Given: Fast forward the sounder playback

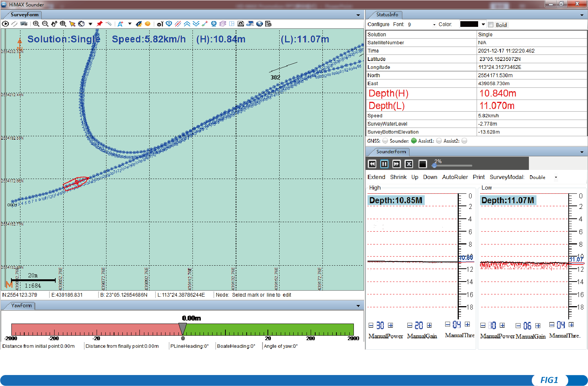Looking at the screenshot, I should click(396, 164).
